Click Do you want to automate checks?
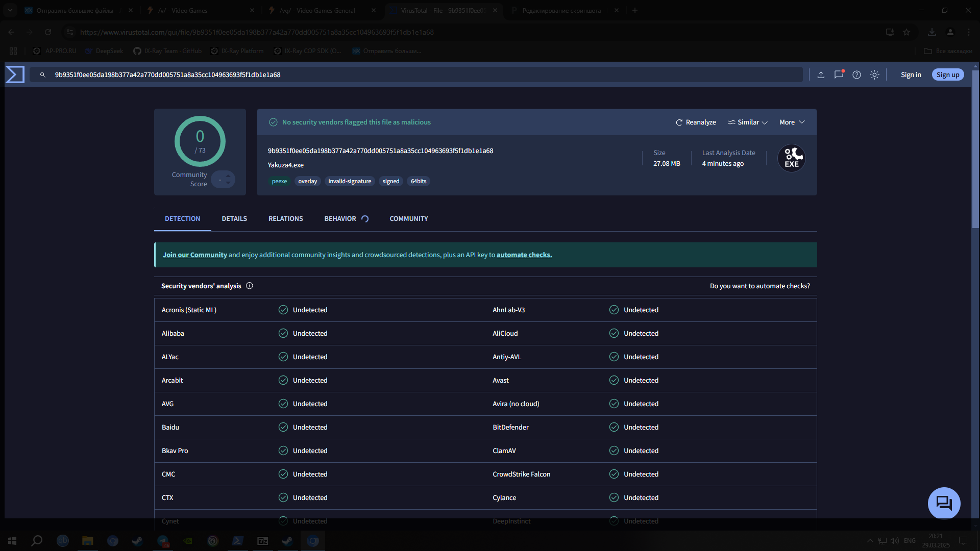The height and width of the screenshot is (551, 980). click(759, 286)
